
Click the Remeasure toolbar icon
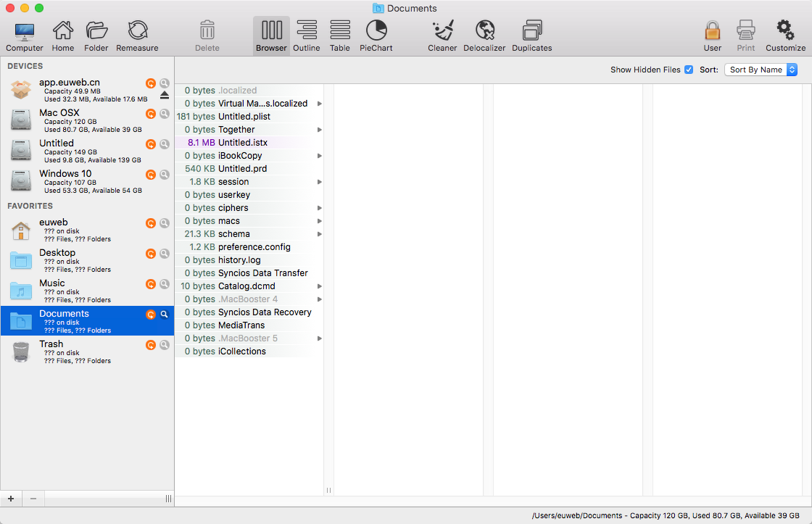click(137, 36)
